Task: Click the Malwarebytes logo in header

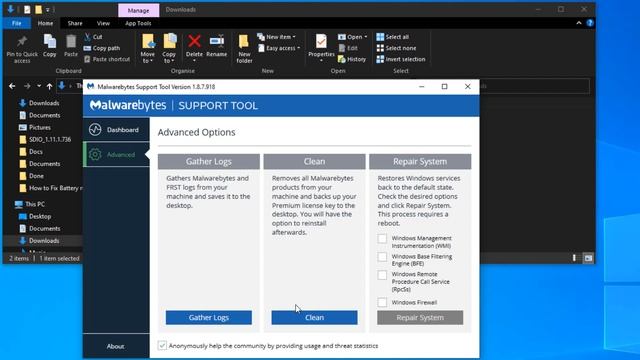Action: coord(128,105)
